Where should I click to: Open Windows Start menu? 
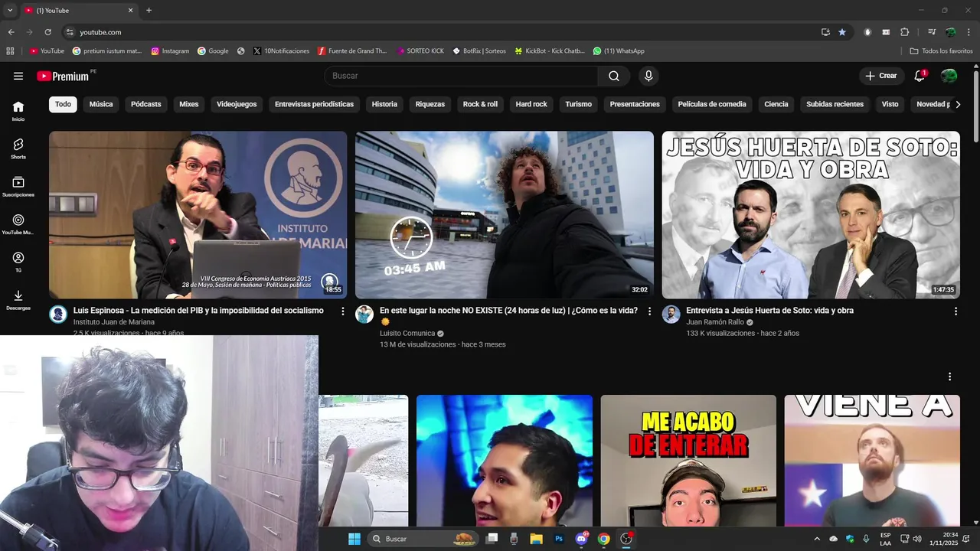click(x=354, y=539)
